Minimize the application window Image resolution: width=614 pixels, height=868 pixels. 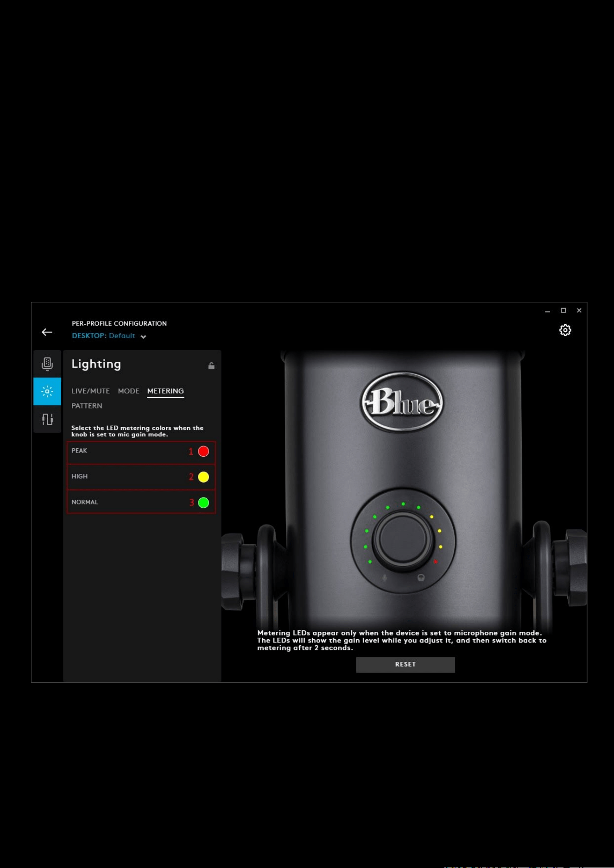pos(547,311)
